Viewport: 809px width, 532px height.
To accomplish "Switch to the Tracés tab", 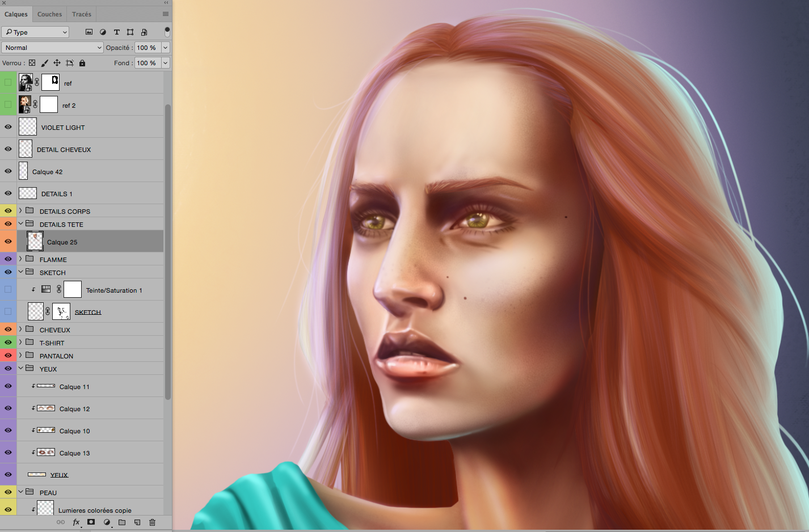I will [81, 14].
